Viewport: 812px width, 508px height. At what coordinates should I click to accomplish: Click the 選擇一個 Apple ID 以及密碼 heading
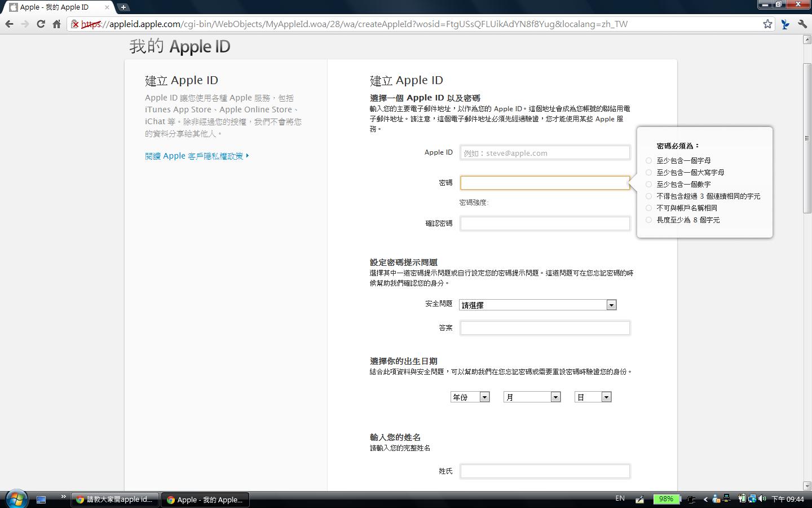click(425, 98)
